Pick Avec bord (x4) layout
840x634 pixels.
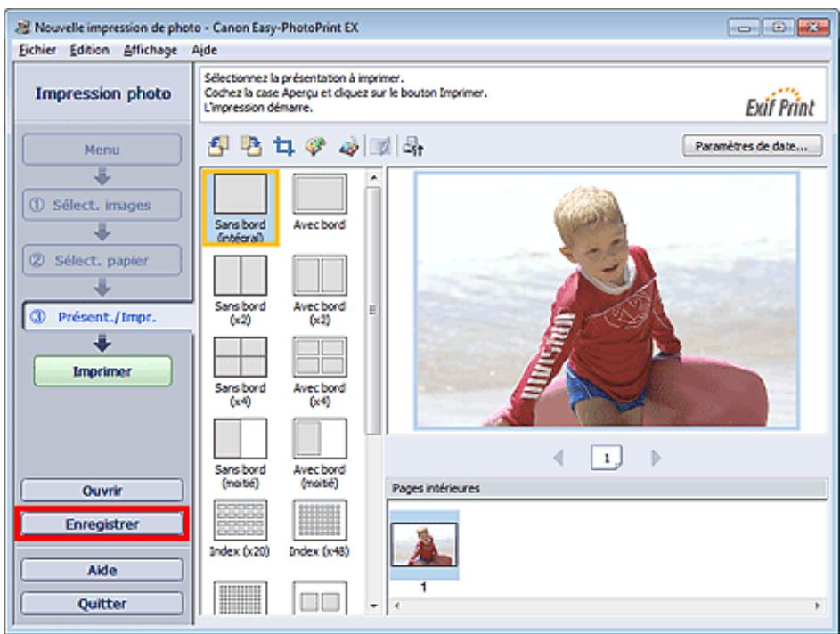click(x=319, y=371)
